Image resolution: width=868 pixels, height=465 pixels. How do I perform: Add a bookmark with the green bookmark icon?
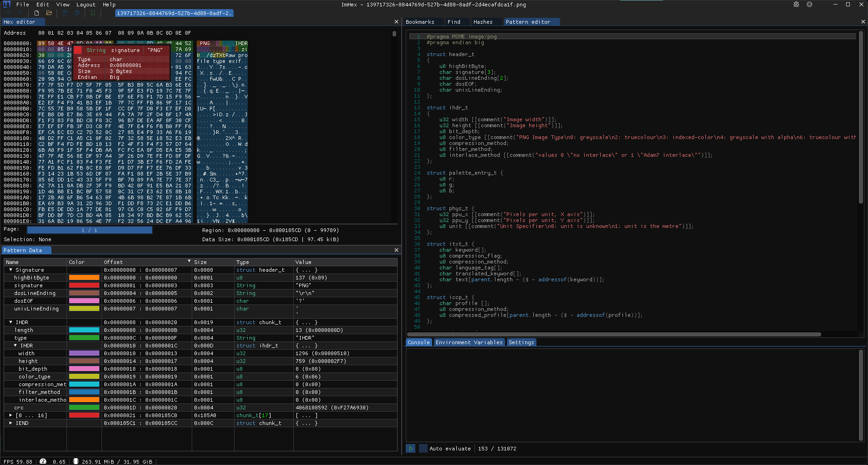(x=92, y=13)
